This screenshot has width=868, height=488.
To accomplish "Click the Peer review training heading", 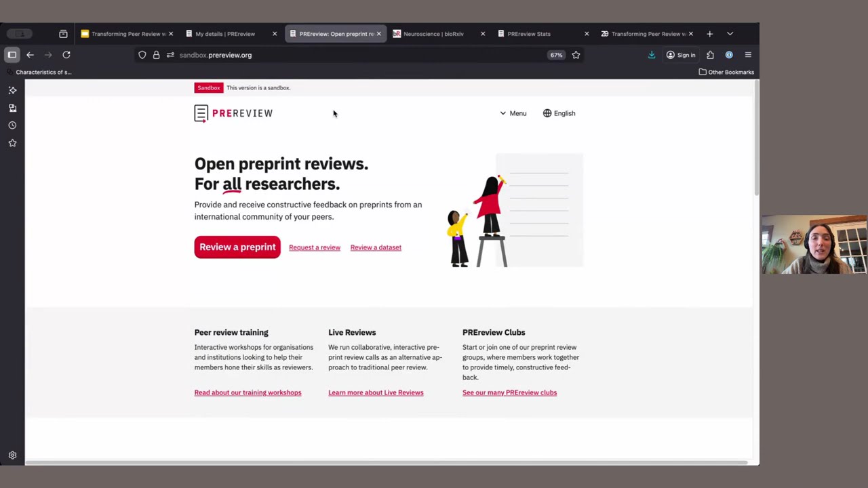I will coord(231,332).
